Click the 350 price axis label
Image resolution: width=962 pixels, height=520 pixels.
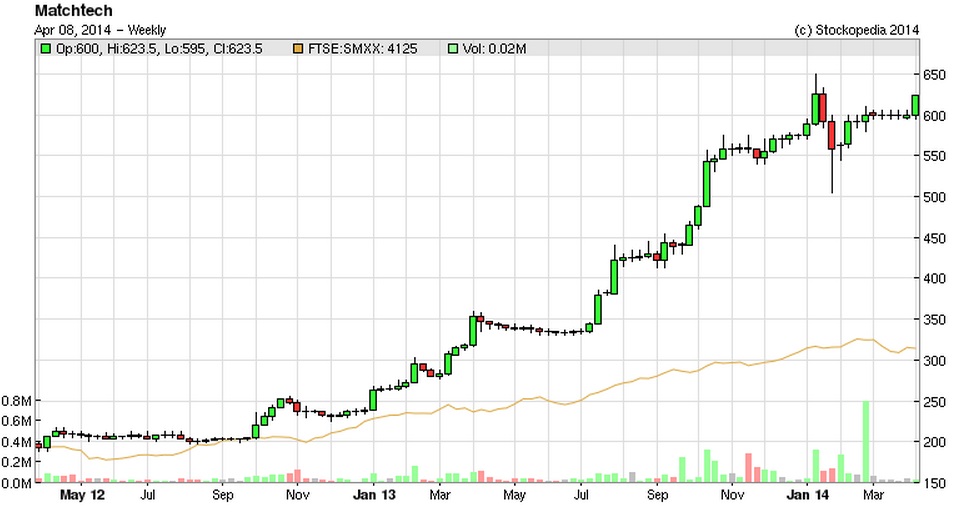[x=934, y=319]
